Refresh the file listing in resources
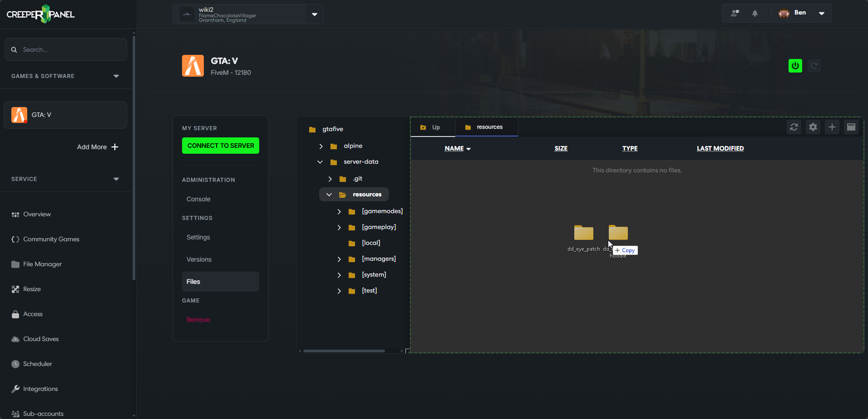This screenshot has width=868, height=419. tap(794, 127)
